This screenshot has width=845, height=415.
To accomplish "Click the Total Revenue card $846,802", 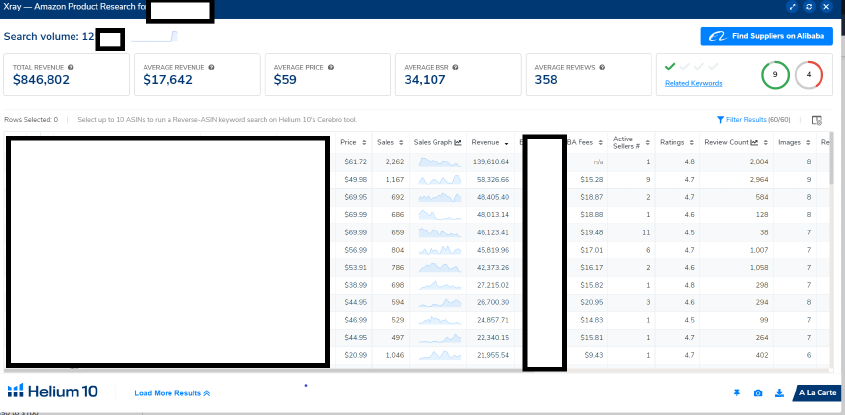I will 66,74.
